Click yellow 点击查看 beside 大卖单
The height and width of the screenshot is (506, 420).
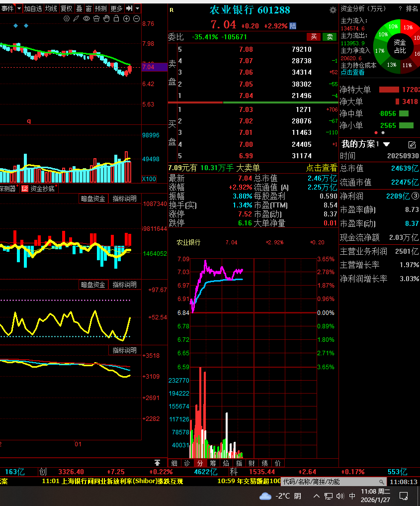click(x=322, y=168)
